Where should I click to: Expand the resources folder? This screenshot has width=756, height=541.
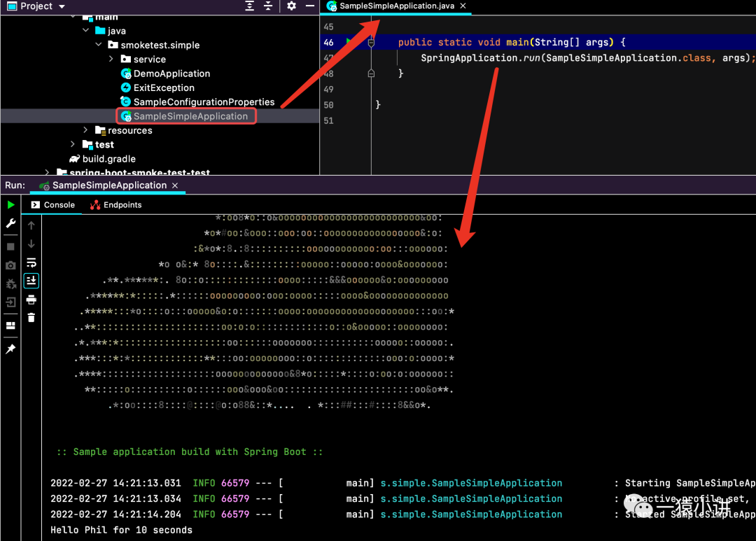point(86,130)
